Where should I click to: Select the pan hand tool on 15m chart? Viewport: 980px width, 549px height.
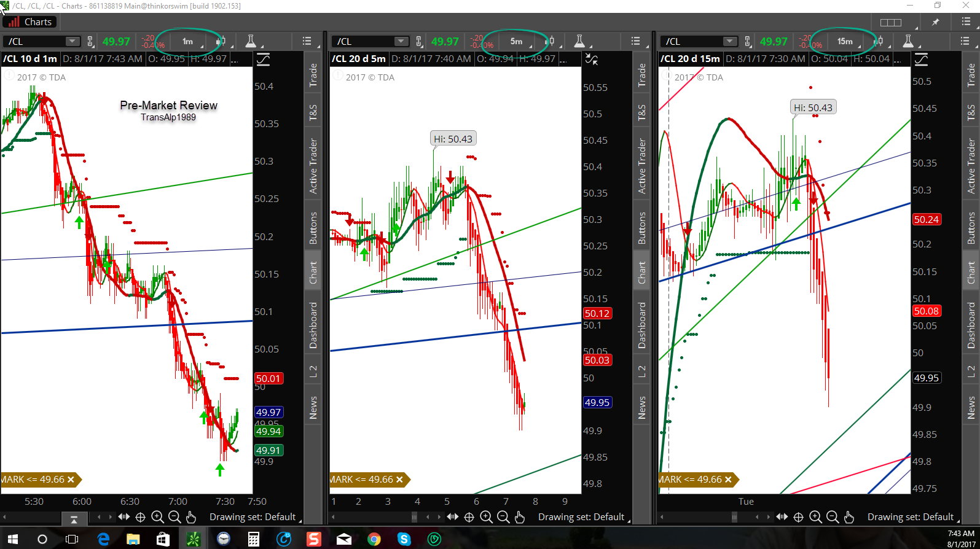[x=849, y=517]
